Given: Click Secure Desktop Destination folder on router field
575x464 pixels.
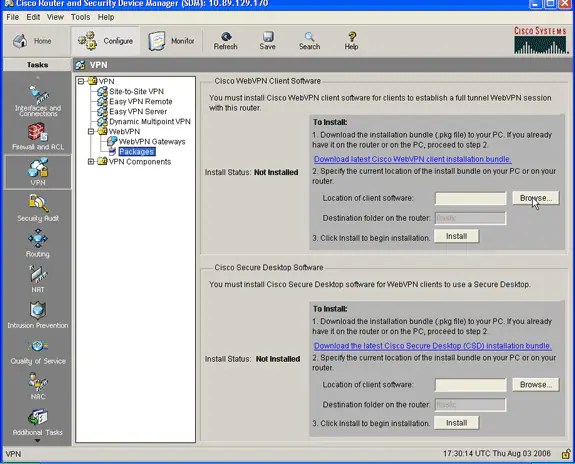Looking at the screenshot, I should click(470, 405).
